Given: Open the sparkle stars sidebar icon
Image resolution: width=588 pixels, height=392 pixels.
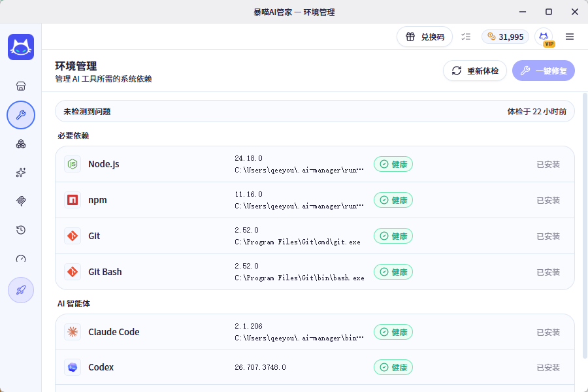Looking at the screenshot, I should (x=21, y=172).
